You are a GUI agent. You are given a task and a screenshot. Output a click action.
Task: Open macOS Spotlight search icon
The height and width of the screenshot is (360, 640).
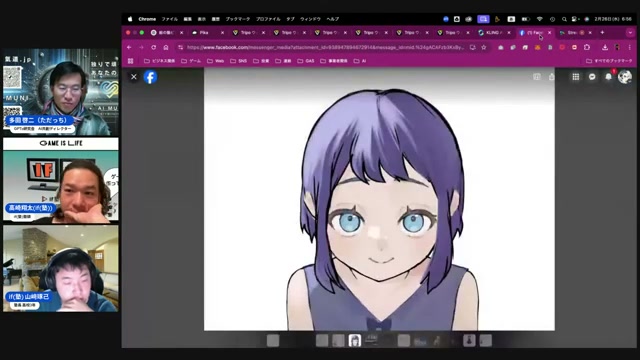[x=564, y=19]
